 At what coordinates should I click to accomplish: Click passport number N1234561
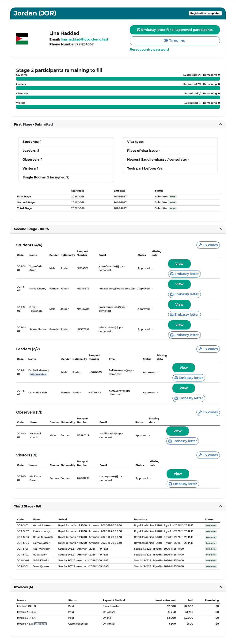pos(82,268)
